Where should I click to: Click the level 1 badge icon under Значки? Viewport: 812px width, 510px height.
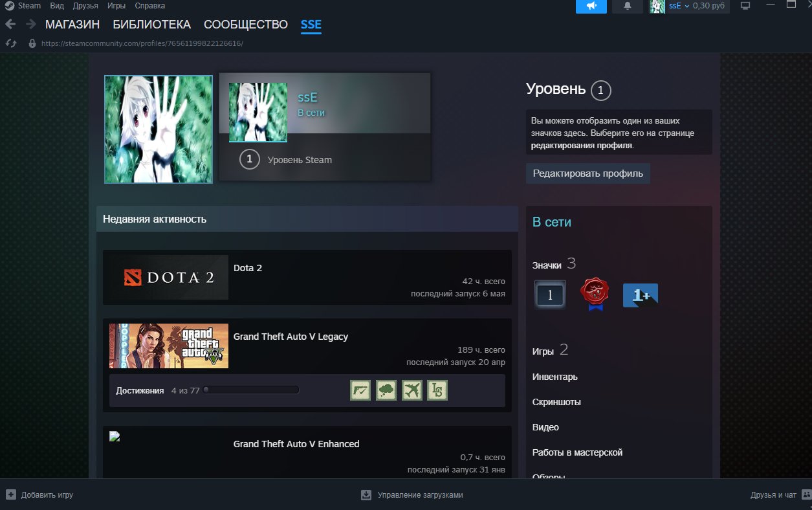(x=550, y=294)
